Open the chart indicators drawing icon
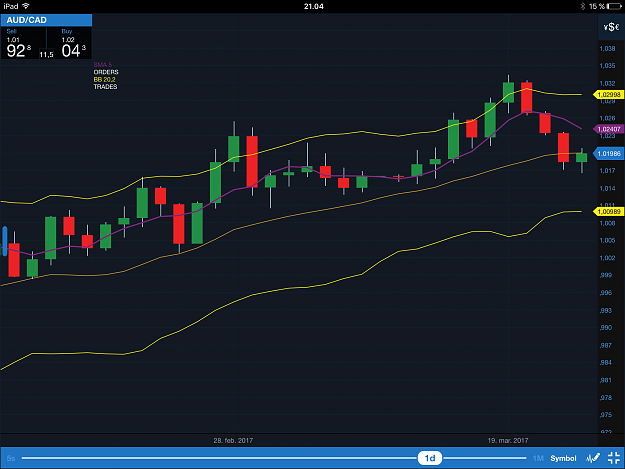The image size is (625, 469). (593, 458)
